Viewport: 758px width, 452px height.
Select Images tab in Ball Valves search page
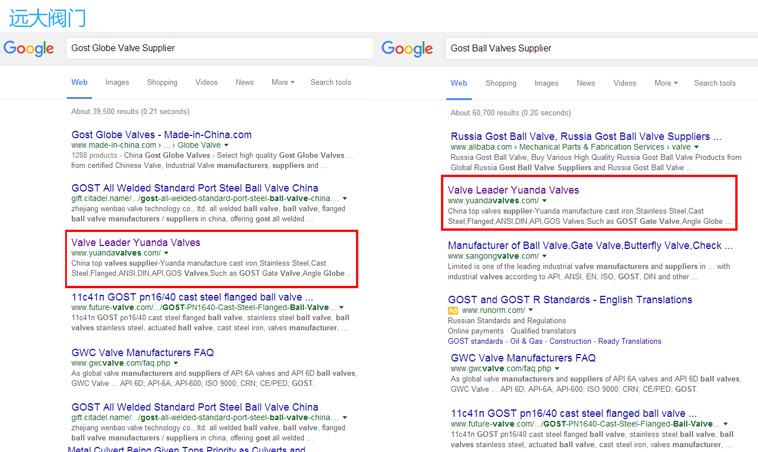click(x=546, y=83)
